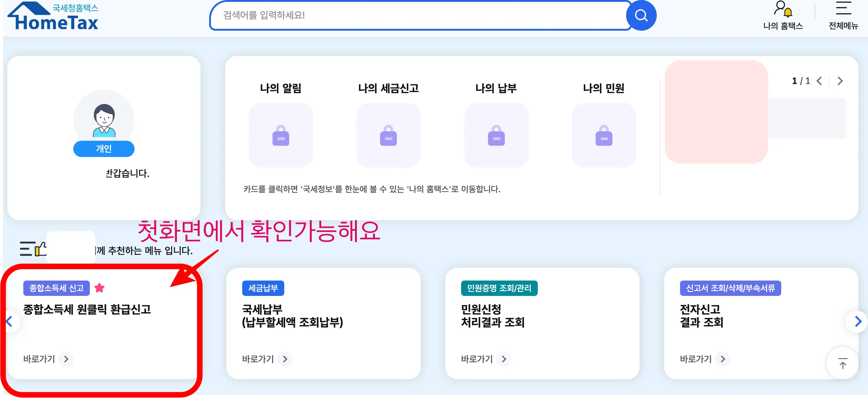Go to next banner page arrow
The height and width of the screenshot is (398, 868).
pyautogui.click(x=840, y=81)
